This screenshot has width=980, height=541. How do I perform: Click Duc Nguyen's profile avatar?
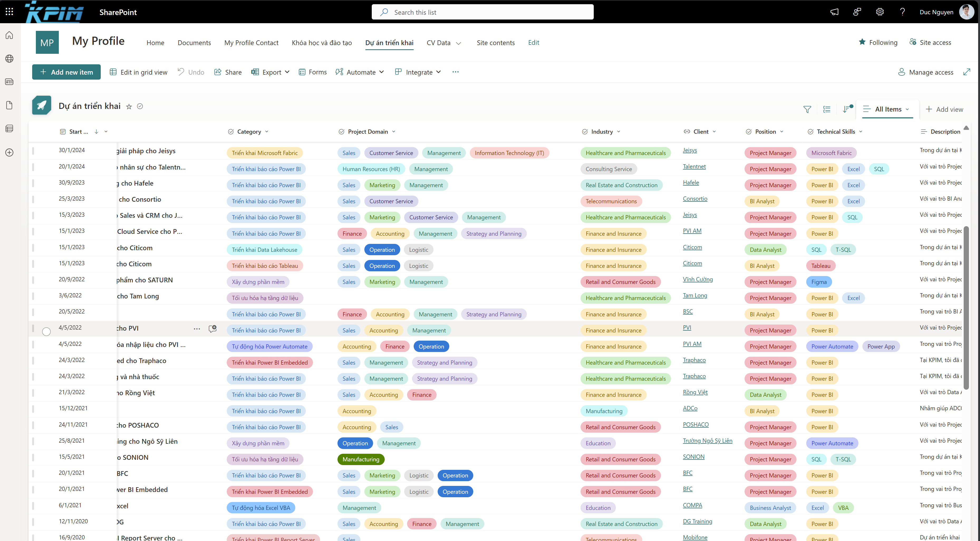point(966,12)
